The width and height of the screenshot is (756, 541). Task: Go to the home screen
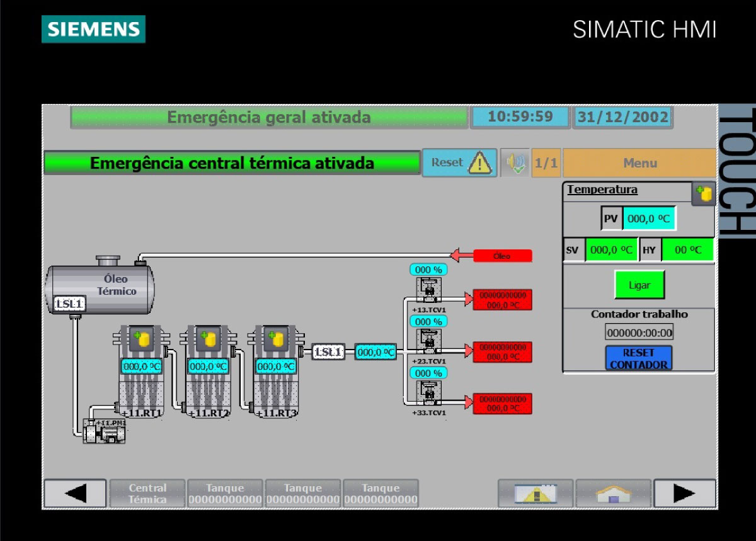[x=613, y=493]
